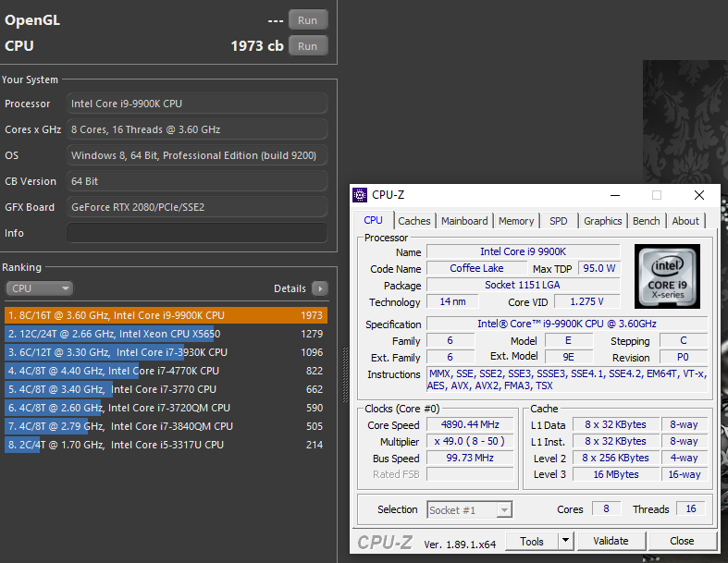
Task: Switch to the About tab
Action: coord(685,221)
